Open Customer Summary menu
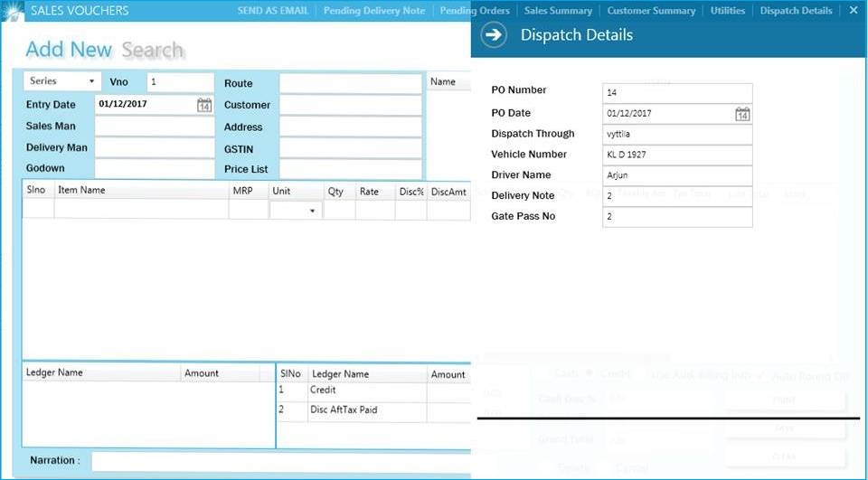The width and height of the screenshot is (868, 480). (651, 11)
